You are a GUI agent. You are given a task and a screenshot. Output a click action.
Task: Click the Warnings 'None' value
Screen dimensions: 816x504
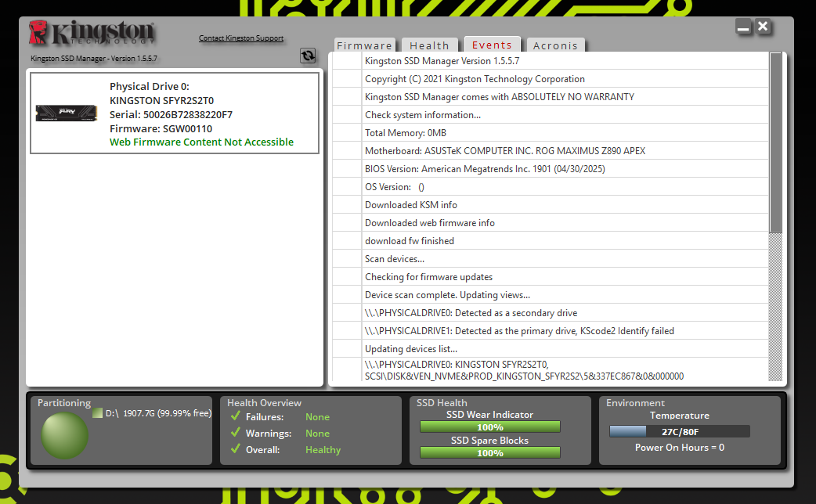click(317, 434)
